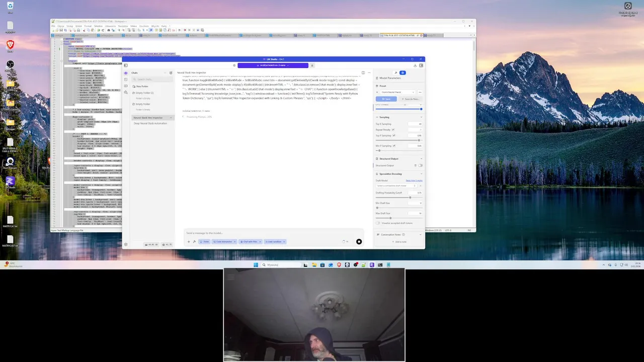Attach a file with the plus icon
This screenshot has width=644, height=362.
pyautogui.click(x=189, y=242)
